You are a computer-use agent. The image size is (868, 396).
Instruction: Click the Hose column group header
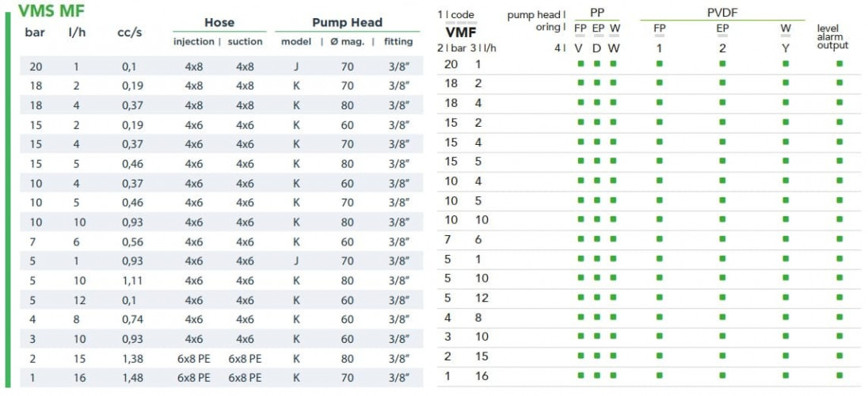tap(219, 23)
